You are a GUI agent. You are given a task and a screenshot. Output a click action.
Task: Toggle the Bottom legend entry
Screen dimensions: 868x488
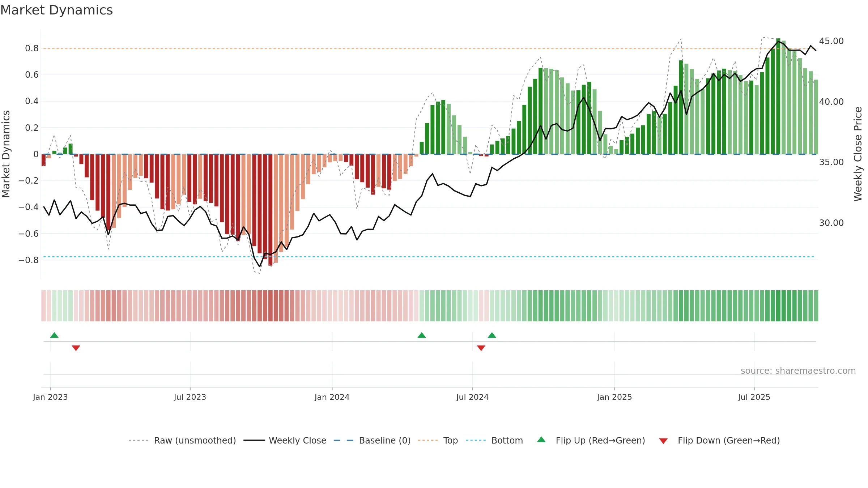coord(494,440)
